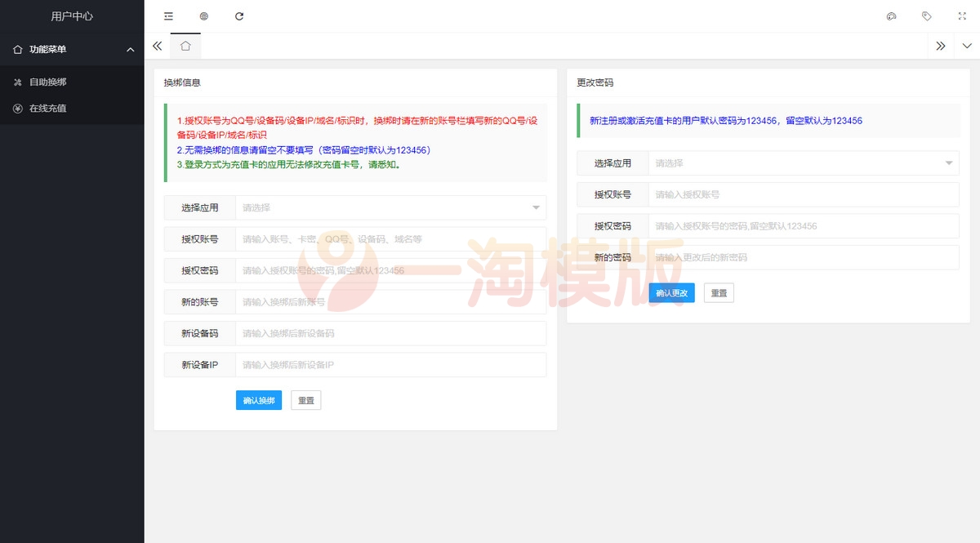980x543 pixels.
Task: Click the 换绑信息 panel title
Action: [x=182, y=82]
